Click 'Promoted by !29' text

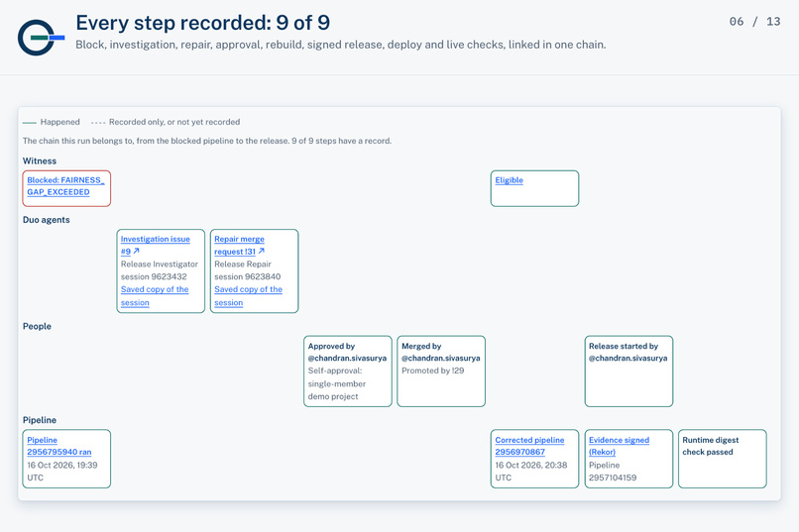coord(432,371)
